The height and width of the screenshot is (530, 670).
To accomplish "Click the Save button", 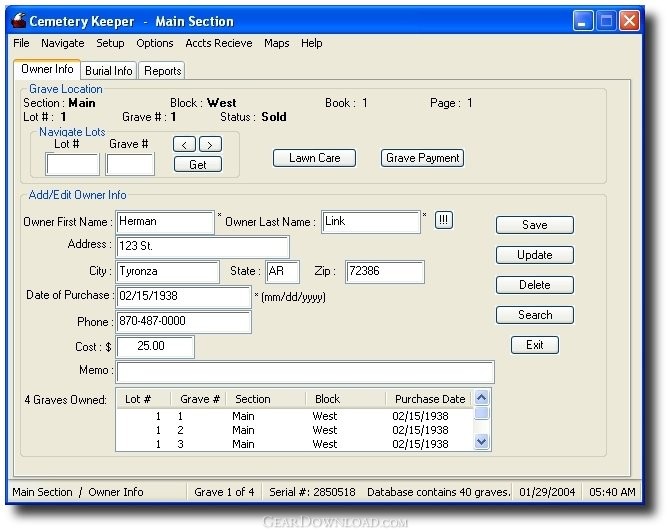I will [x=535, y=225].
